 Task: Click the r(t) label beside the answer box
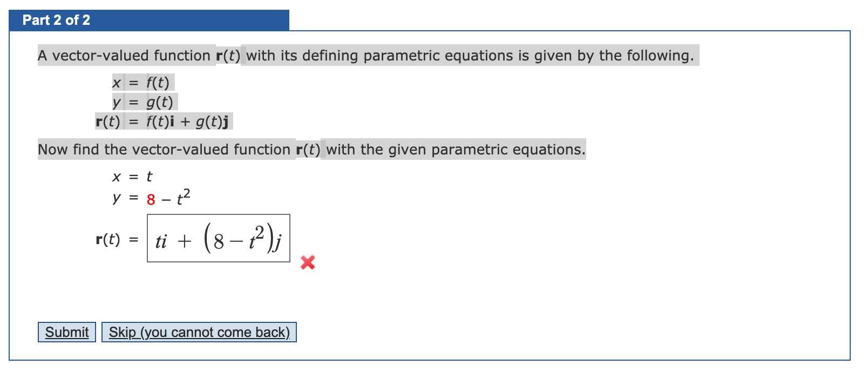pyautogui.click(x=107, y=238)
